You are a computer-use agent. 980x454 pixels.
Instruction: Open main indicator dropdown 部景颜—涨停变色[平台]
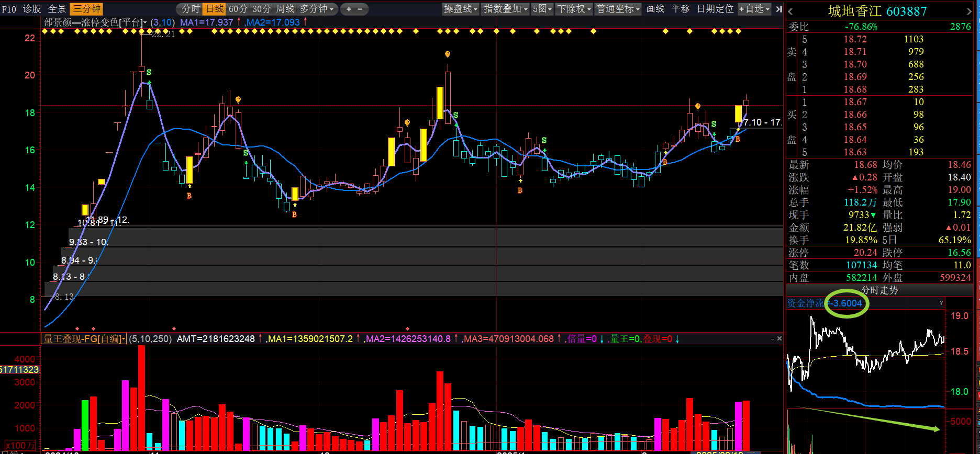pyautogui.click(x=96, y=22)
